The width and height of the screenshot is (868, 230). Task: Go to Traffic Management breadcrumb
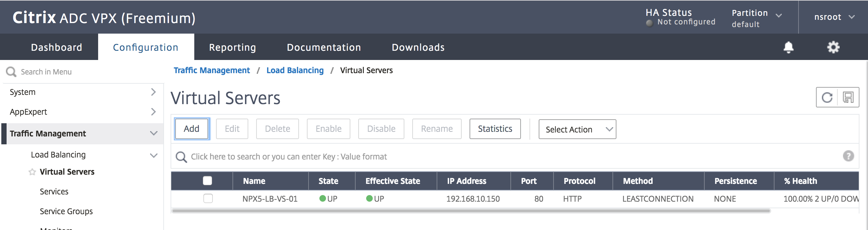click(x=212, y=70)
